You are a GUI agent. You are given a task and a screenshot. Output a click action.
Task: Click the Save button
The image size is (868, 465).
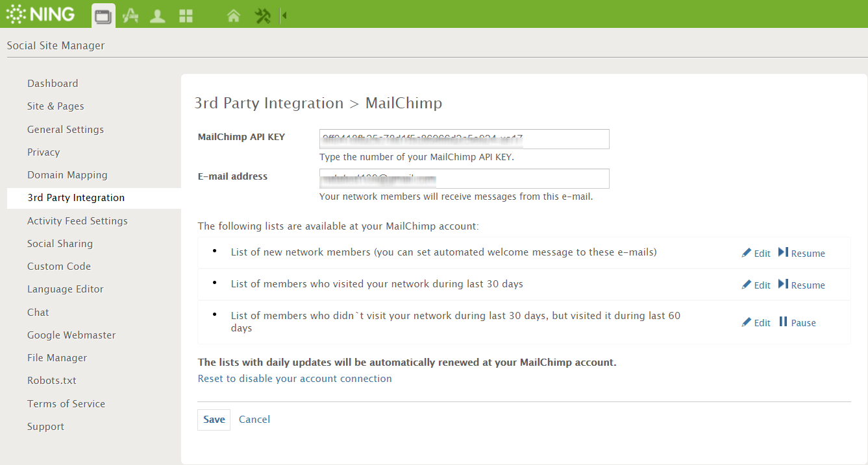pyautogui.click(x=214, y=420)
